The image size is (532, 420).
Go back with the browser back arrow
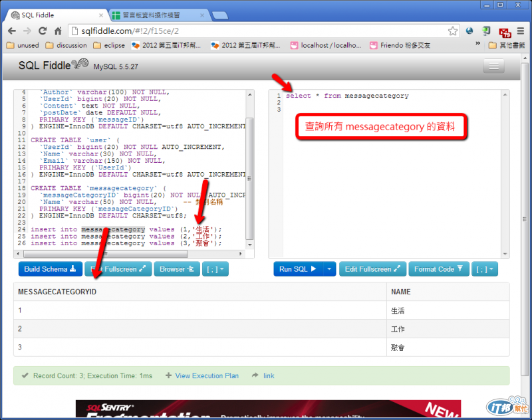point(12,31)
